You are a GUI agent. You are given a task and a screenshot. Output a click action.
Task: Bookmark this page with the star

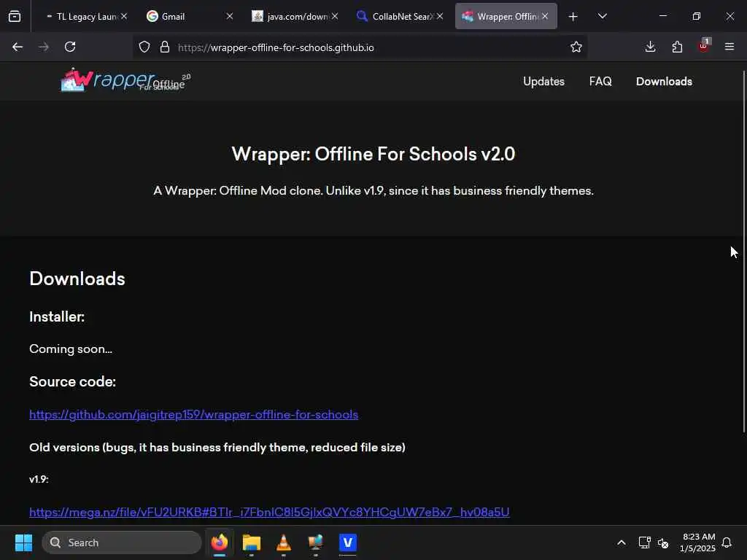[576, 47]
